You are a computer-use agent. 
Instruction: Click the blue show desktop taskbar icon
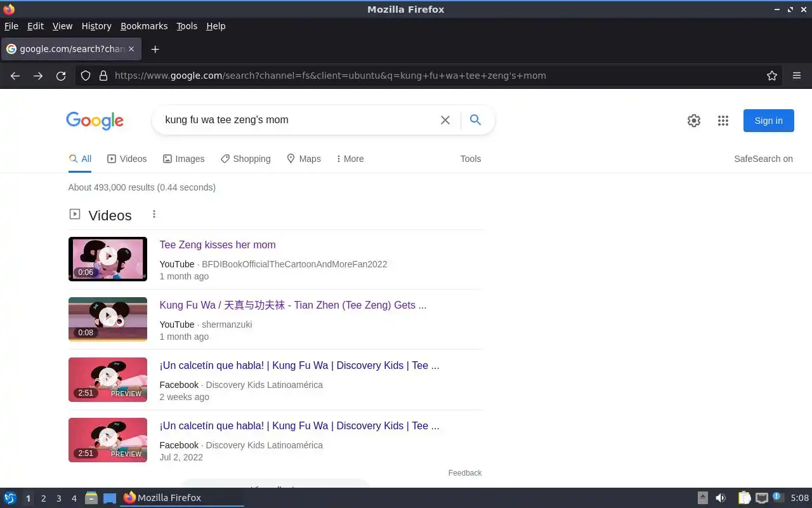pos(110,498)
